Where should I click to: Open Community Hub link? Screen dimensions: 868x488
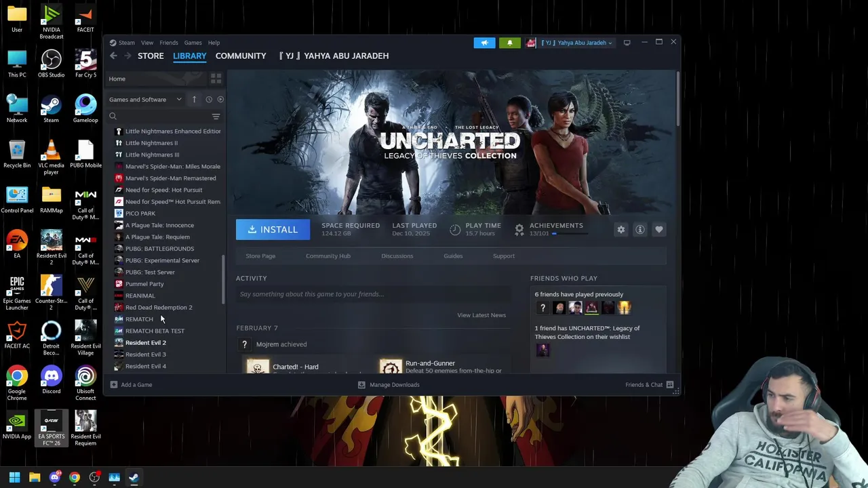pyautogui.click(x=328, y=256)
